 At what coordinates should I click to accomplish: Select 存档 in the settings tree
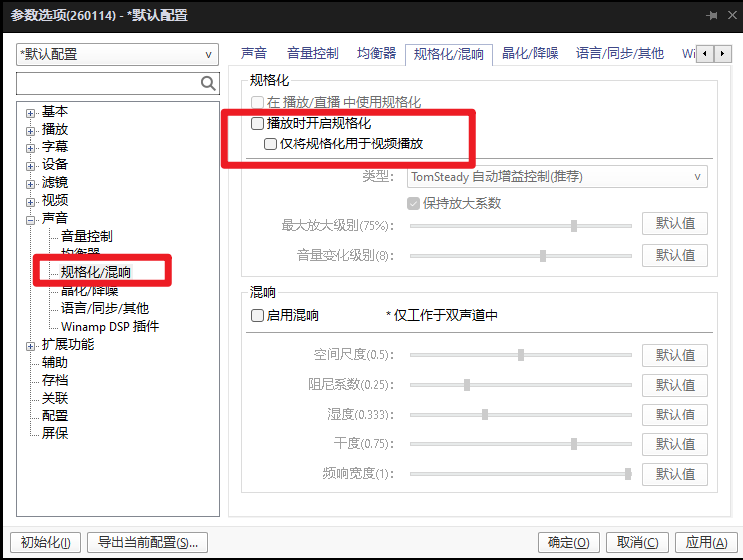[55, 380]
